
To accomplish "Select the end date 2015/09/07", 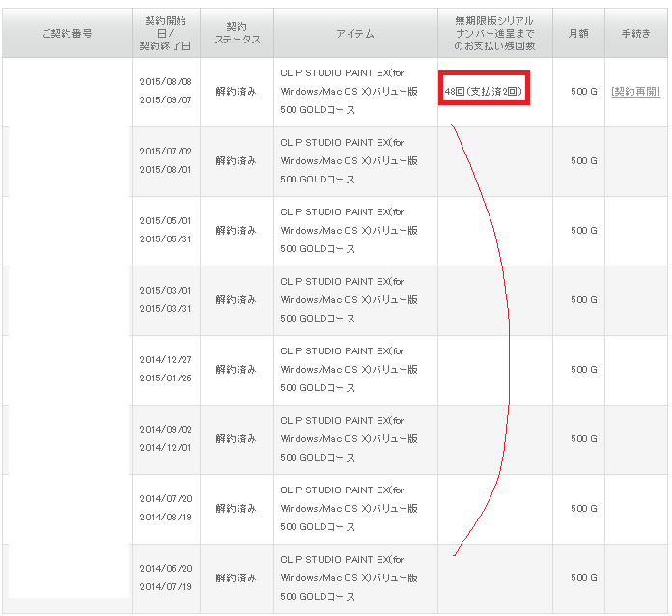I will click(166, 99).
